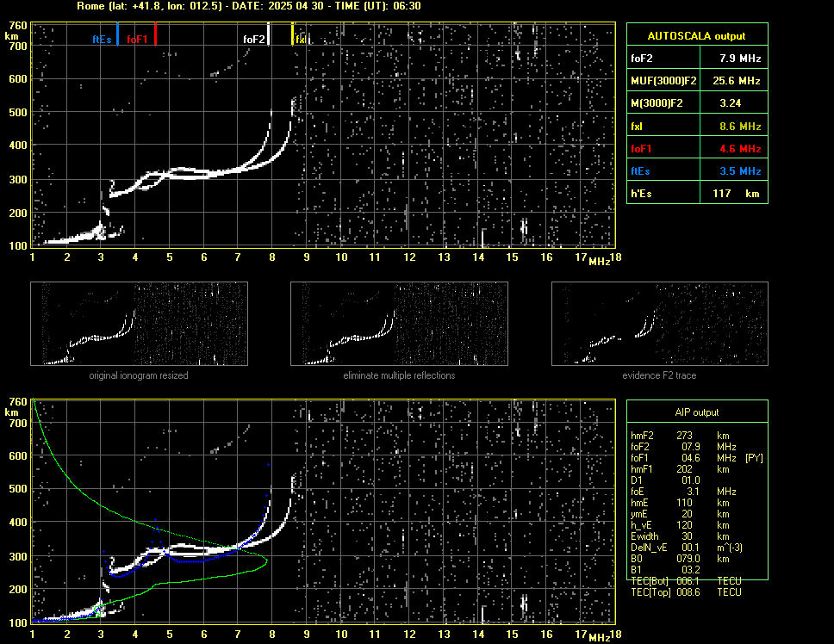Image resolution: width=834 pixels, height=644 pixels.
Task: Click the h'Es value 117 km
Action: coord(736,194)
